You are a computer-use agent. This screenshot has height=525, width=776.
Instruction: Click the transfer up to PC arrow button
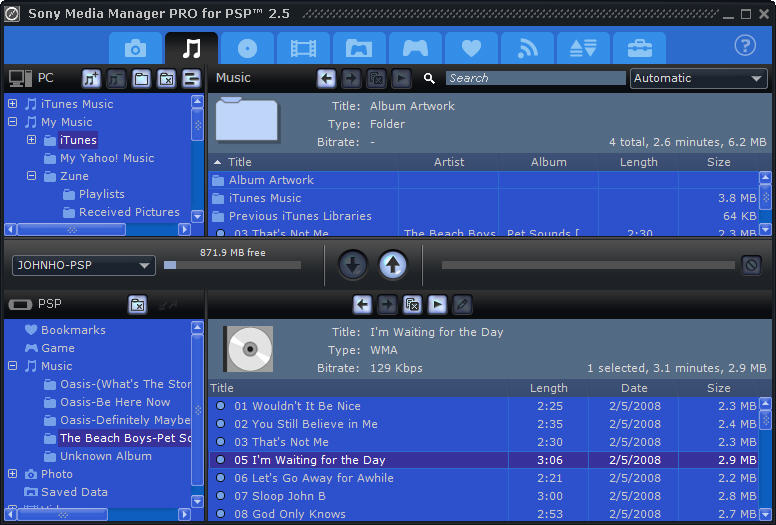[x=393, y=265]
